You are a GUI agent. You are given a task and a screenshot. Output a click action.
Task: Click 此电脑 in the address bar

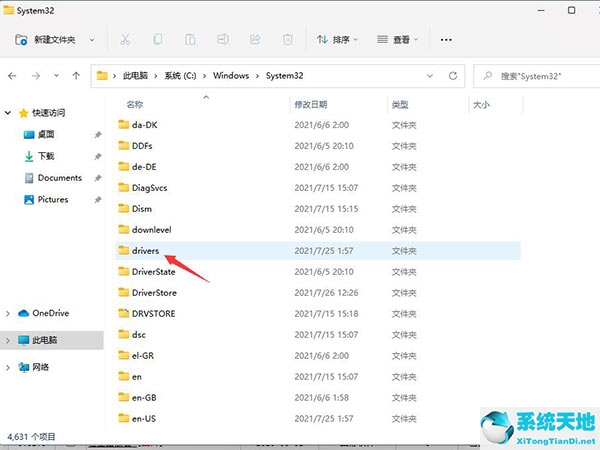(135, 76)
